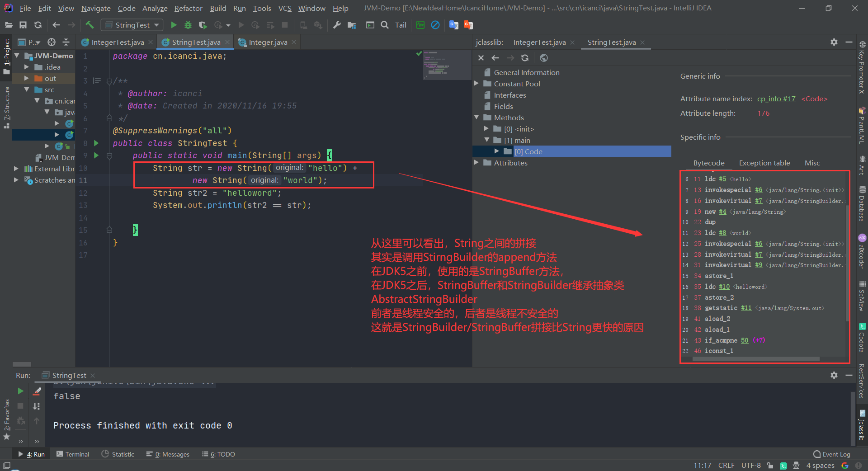Viewport: 868px width, 471px height.
Task: Open the Terminal tool window
Action: (72, 454)
